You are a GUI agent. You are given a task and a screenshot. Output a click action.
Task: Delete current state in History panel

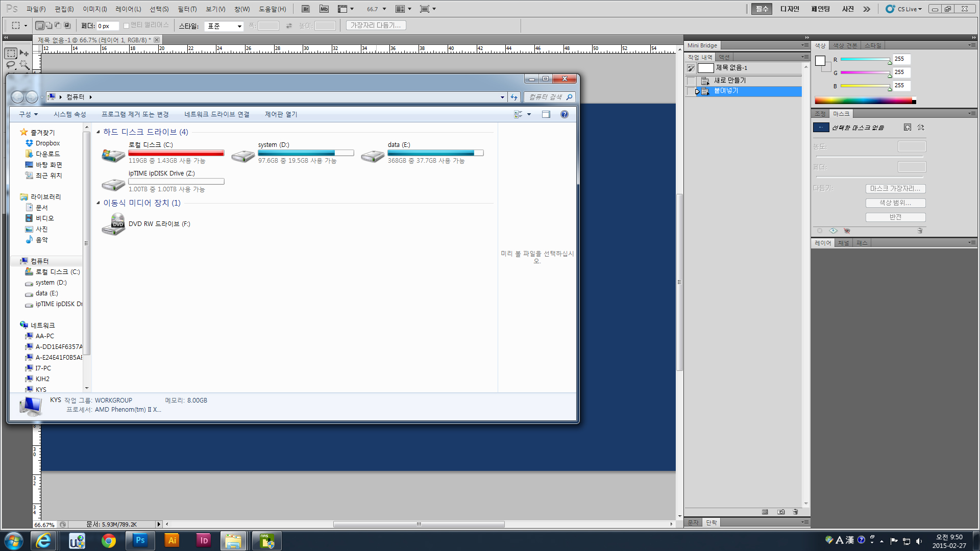tap(795, 512)
